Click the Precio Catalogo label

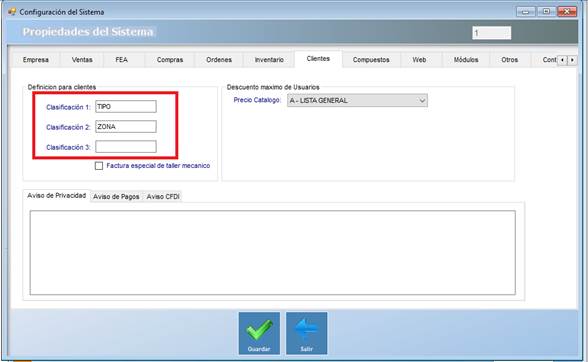tap(257, 100)
